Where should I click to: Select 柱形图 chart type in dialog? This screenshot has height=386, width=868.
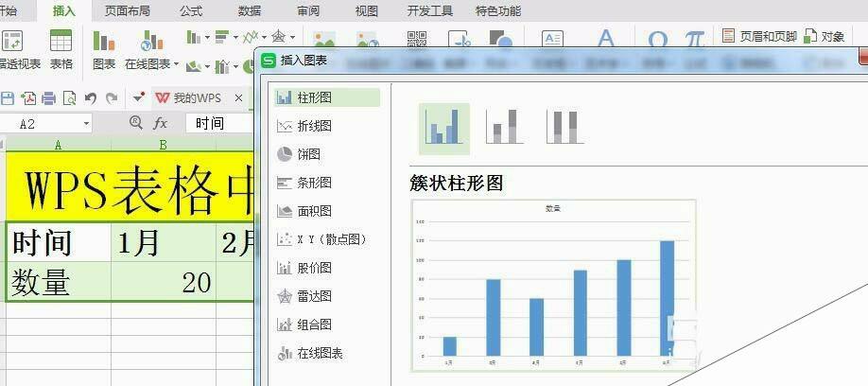[x=326, y=97]
